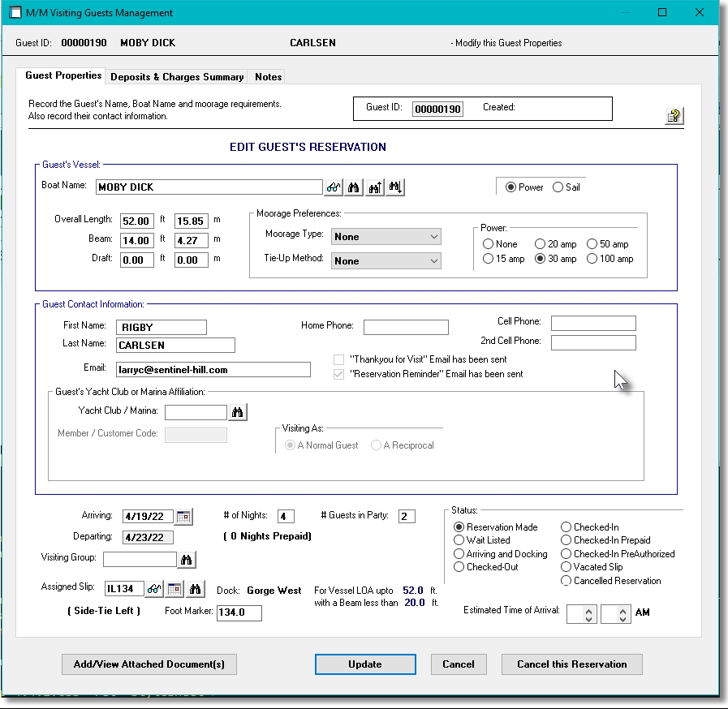Open the Moorage Type dropdown

coord(433,236)
